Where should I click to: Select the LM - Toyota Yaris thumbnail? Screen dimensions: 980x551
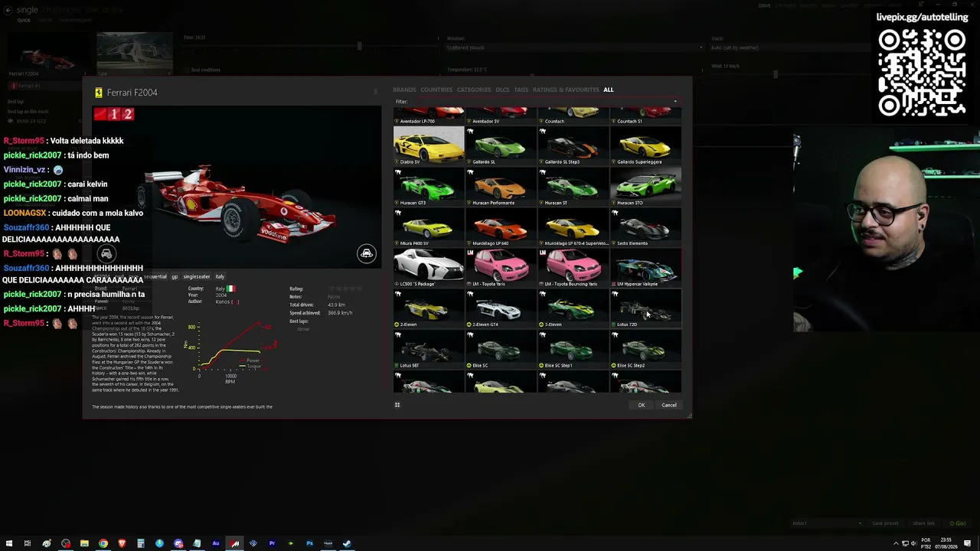pos(501,269)
